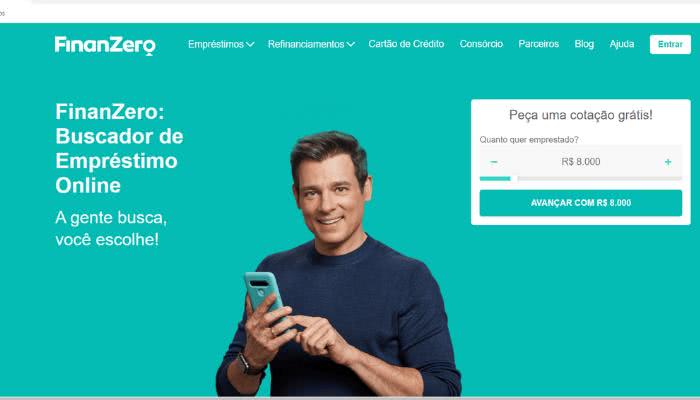Go to Cartão de Crédito page
Image resolution: width=700 pixels, height=400 pixels.
(406, 44)
